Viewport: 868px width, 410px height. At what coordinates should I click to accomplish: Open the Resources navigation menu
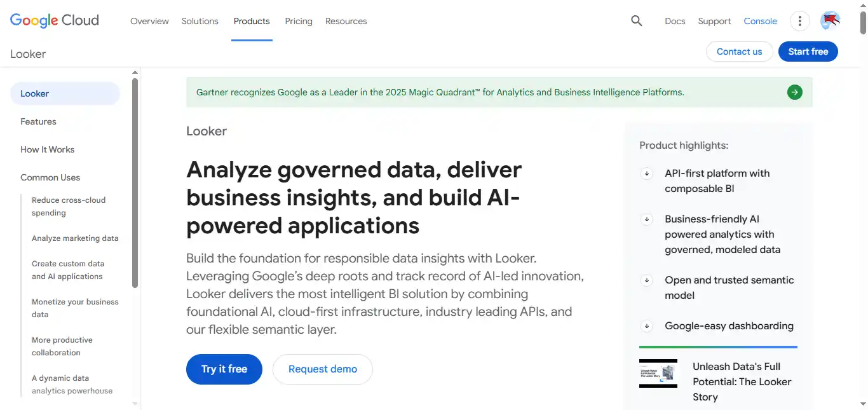coord(346,21)
